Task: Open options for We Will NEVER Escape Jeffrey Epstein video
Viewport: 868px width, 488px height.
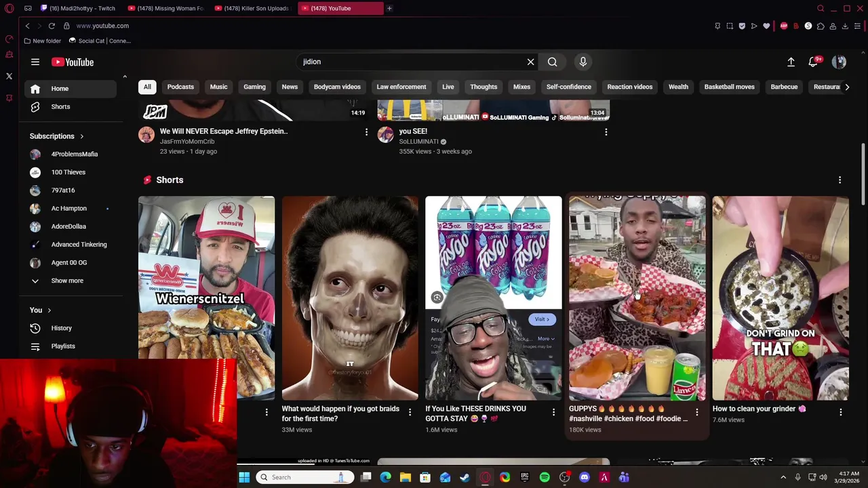Action: coord(366,132)
